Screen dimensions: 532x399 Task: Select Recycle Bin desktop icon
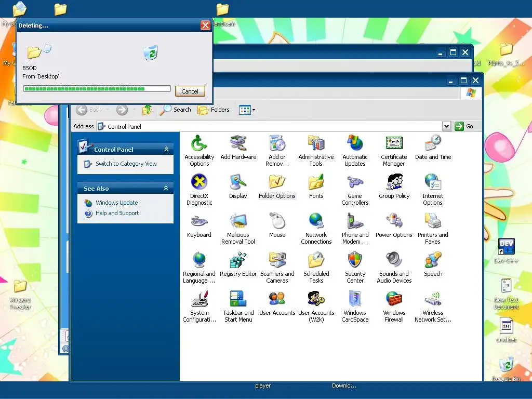[506, 369]
